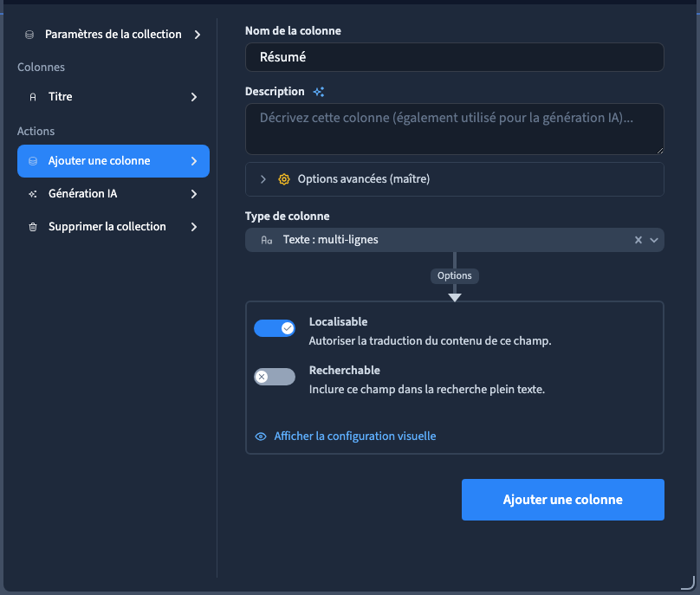Select the Ajouter une colonne sidebar item

(113, 161)
